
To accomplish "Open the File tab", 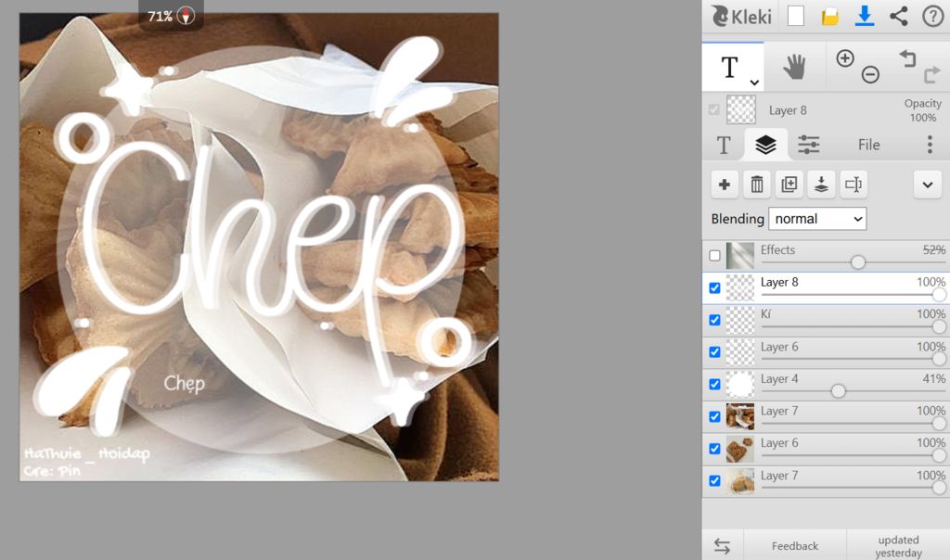I will click(x=868, y=145).
